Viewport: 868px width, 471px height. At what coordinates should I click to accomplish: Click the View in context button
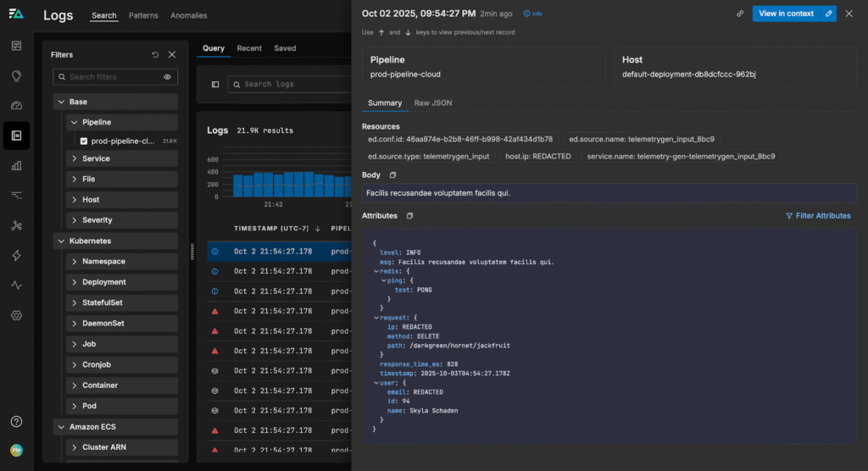[x=786, y=14]
